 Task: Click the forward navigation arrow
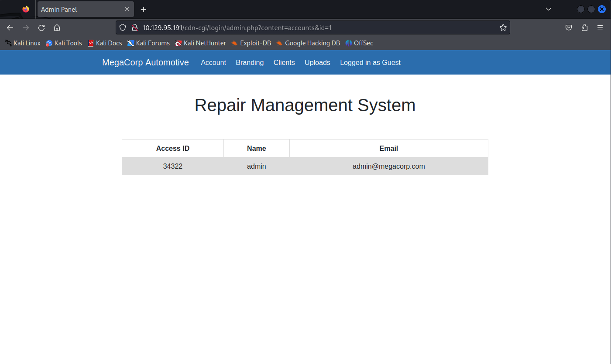26,27
